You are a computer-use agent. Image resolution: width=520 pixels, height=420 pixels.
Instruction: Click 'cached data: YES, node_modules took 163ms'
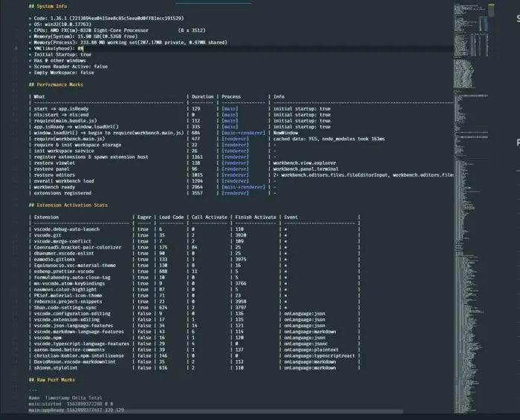pos(329,139)
